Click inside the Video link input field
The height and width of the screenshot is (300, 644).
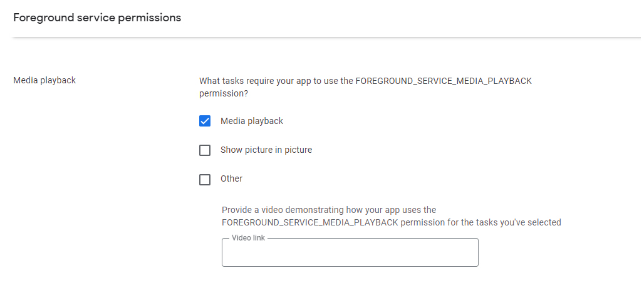(350, 252)
